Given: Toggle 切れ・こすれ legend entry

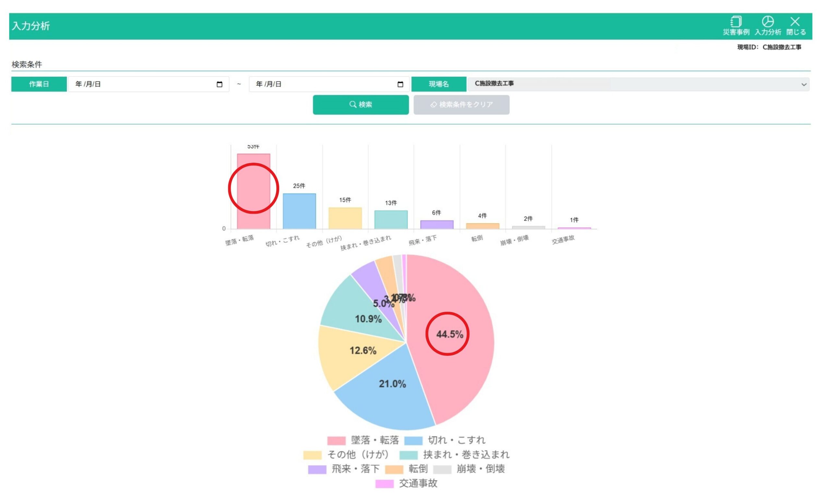Looking at the screenshot, I should tap(445, 440).
